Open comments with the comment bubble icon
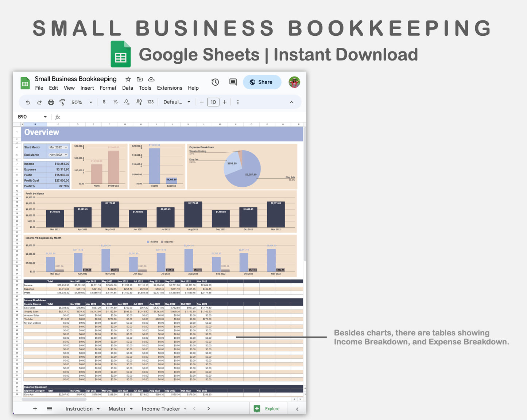The image size is (527, 420). (x=233, y=82)
